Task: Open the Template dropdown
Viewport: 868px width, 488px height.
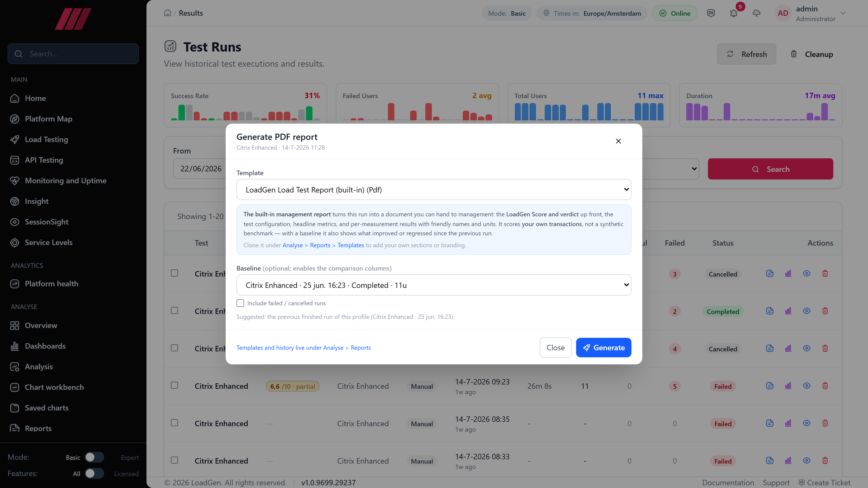Action: (434, 190)
